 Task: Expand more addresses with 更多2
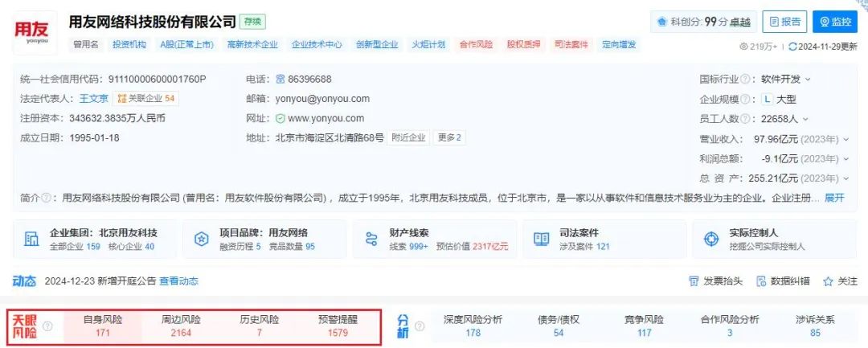pos(449,137)
